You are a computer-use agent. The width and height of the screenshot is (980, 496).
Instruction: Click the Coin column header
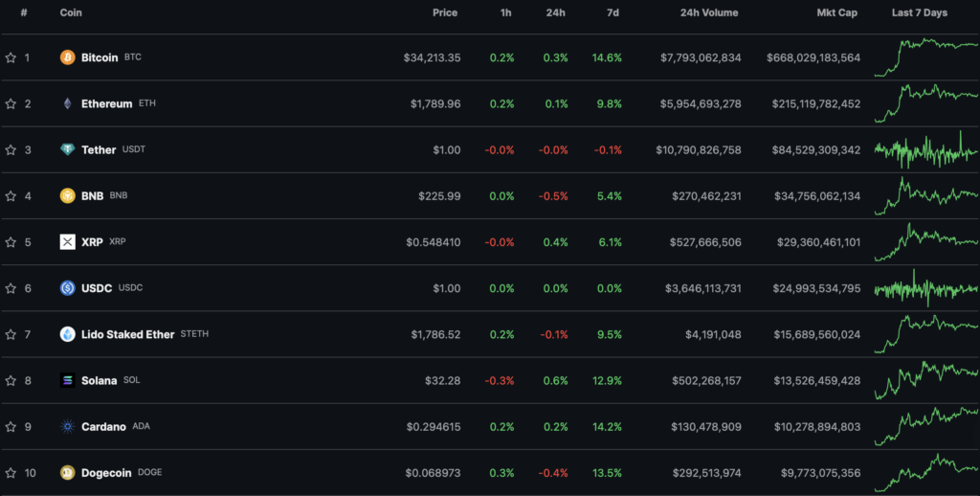pyautogui.click(x=71, y=13)
